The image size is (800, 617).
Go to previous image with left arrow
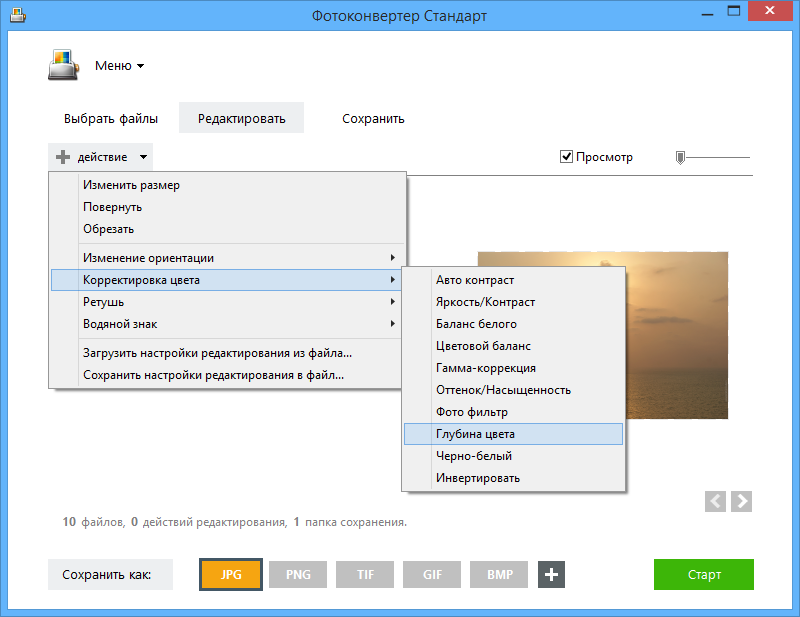pyautogui.click(x=715, y=501)
